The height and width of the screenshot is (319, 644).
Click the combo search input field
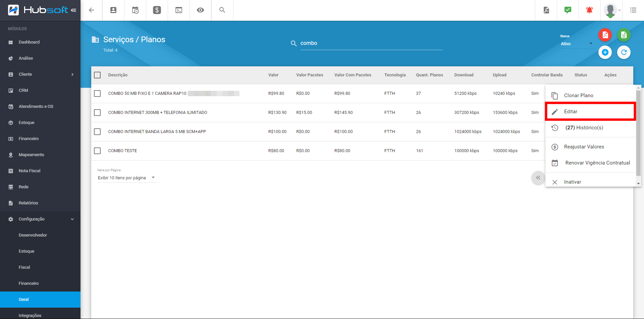(x=371, y=43)
